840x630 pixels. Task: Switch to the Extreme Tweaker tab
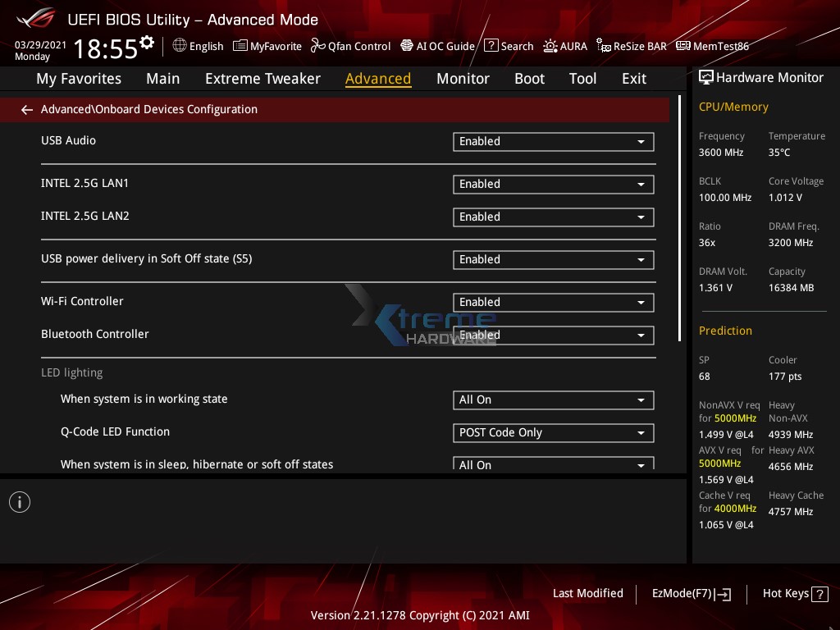point(262,78)
